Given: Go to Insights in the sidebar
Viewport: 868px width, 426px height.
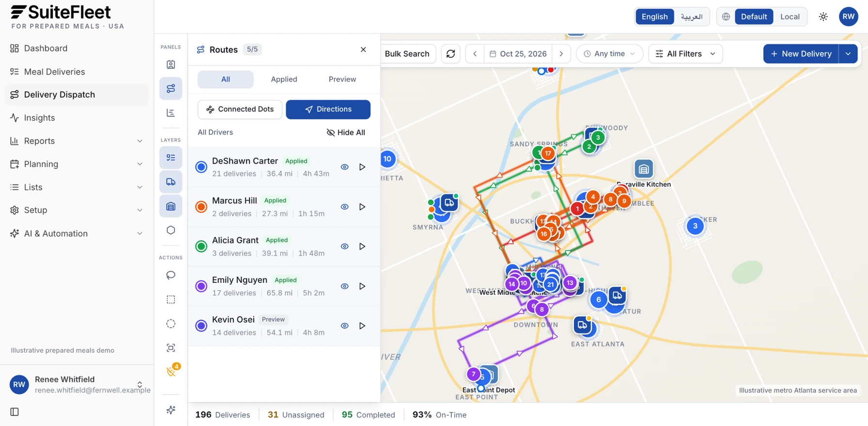Looking at the screenshot, I should coord(77,118).
